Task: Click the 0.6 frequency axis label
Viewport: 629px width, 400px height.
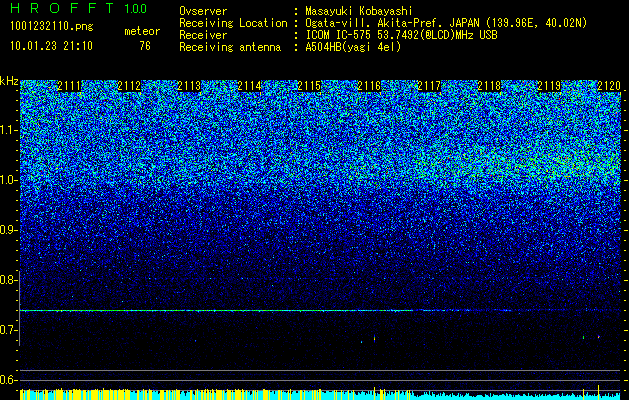Action: [x=8, y=380]
